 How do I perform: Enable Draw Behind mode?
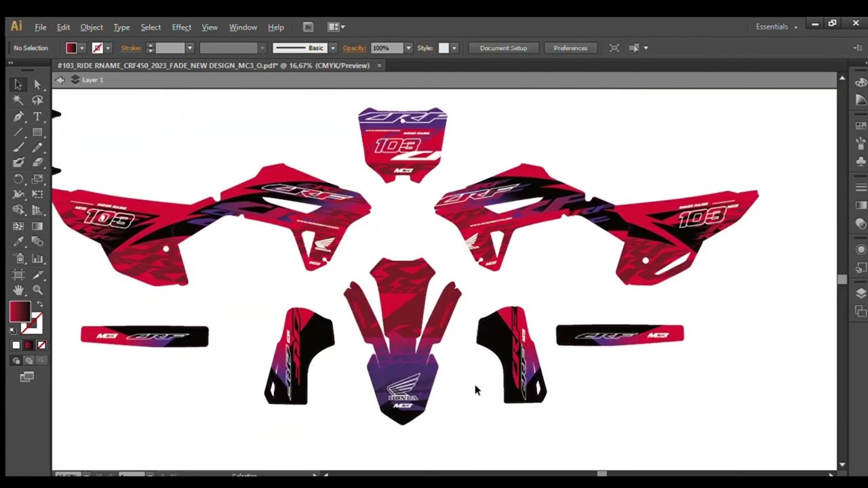[x=28, y=361]
